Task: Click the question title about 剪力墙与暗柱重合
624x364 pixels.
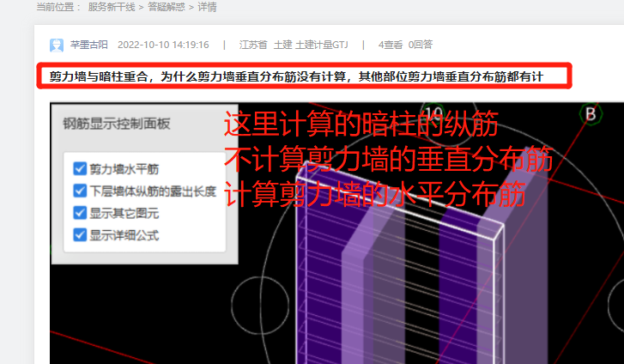Action: coord(296,76)
